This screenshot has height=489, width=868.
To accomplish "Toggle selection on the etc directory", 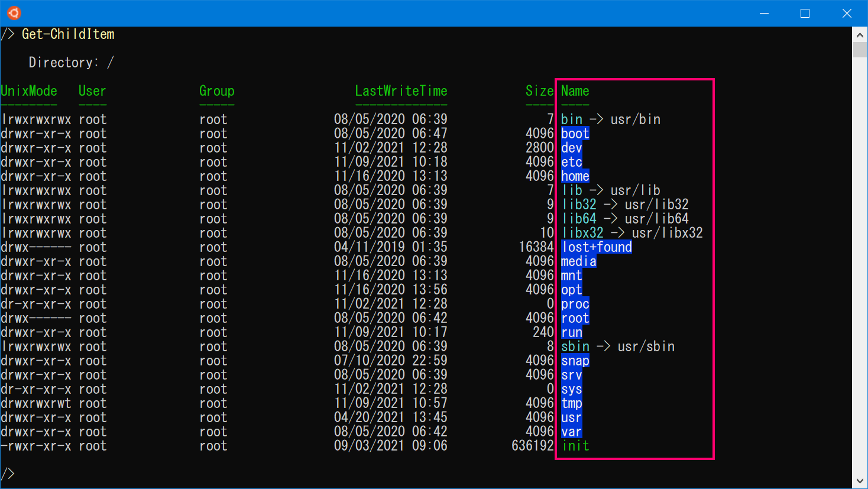I will point(571,161).
